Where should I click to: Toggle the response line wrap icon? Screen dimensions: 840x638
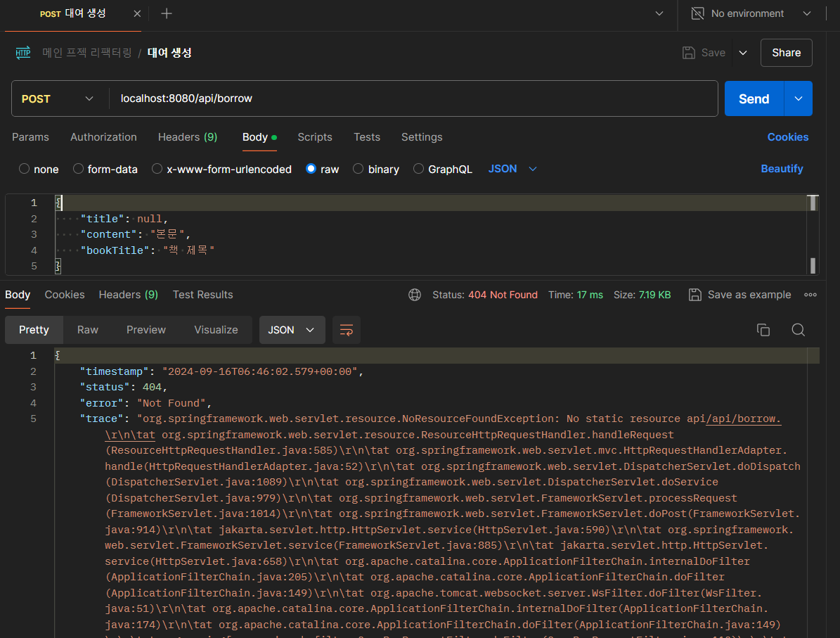pos(347,330)
